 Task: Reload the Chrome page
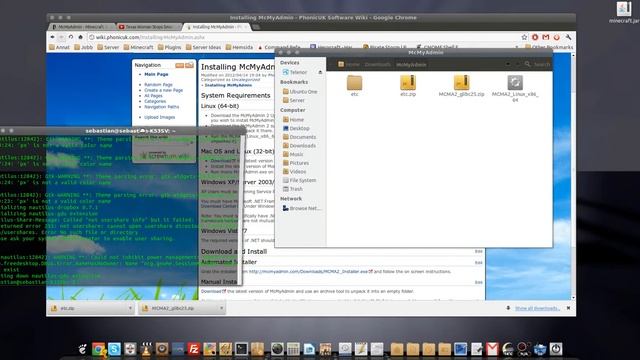pyautogui.click(x=71, y=37)
